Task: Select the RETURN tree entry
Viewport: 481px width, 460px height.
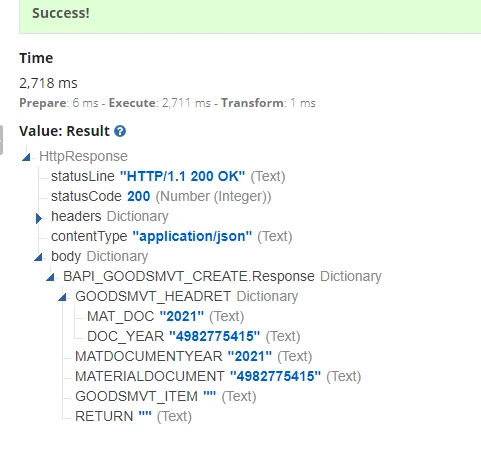Action: point(133,416)
